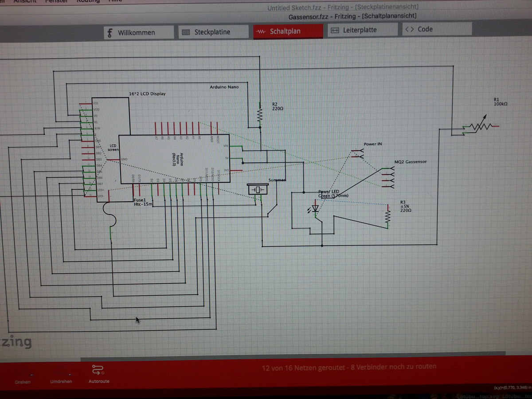This screenshot has height=399, width=532.
Task: Select the Power IN connector symbol
Action: (x=358, y=154)
